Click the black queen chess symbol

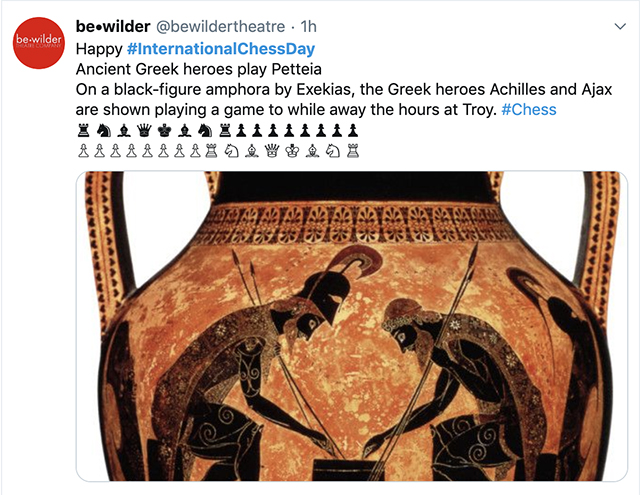coord(144,131)
